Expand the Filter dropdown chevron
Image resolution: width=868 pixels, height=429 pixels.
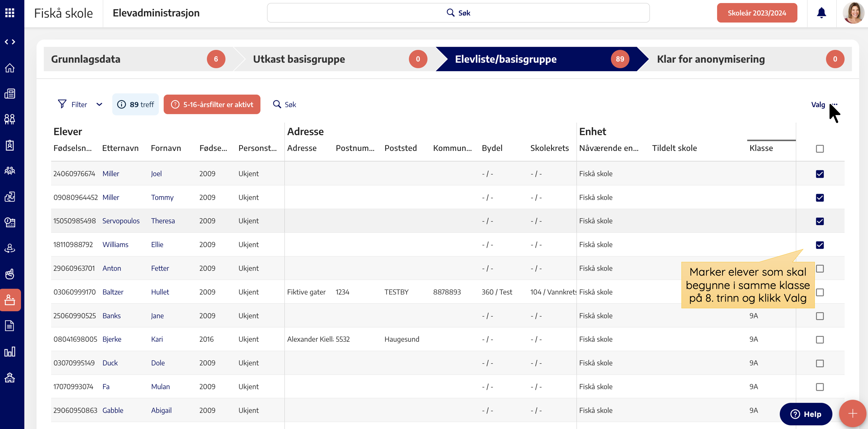pyautogui.click(x=99, y=105)
